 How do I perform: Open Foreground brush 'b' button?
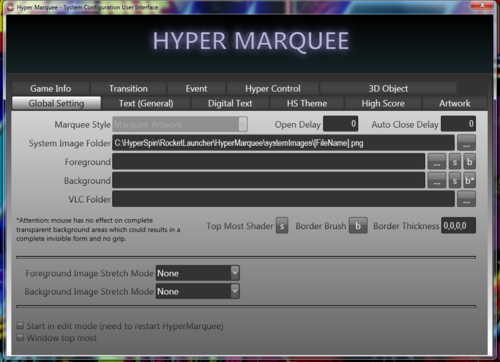point(470,162)
